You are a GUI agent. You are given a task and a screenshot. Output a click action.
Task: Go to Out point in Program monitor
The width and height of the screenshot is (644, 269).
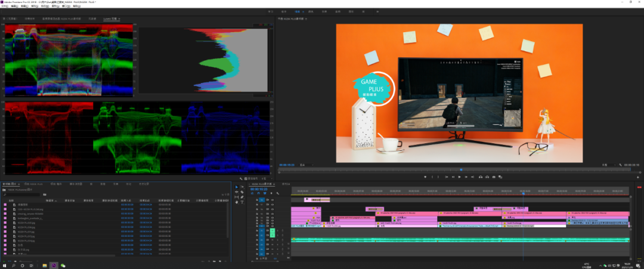tap(473, 177)
